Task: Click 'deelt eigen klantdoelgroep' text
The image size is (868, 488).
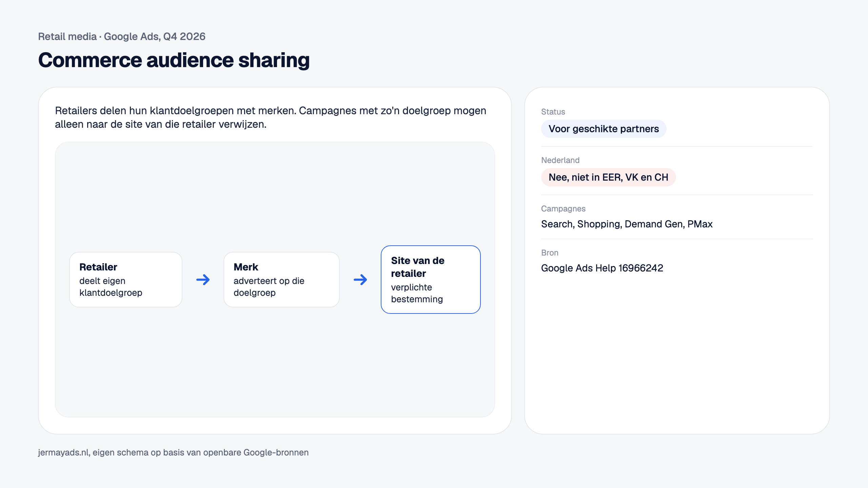Action: 111,287
